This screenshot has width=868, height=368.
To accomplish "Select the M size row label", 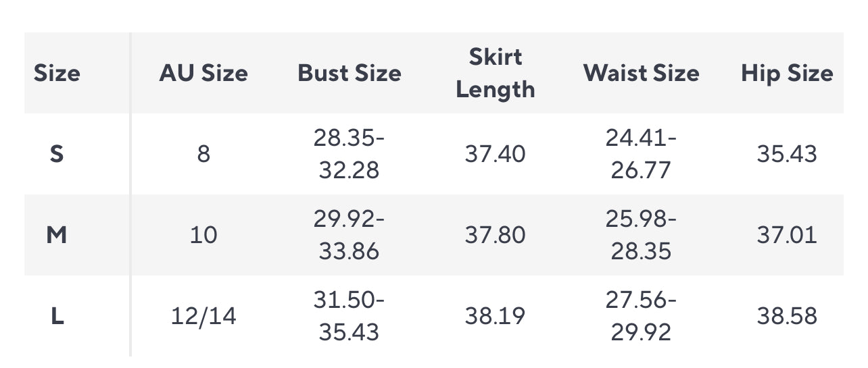I will pos(57,235).
